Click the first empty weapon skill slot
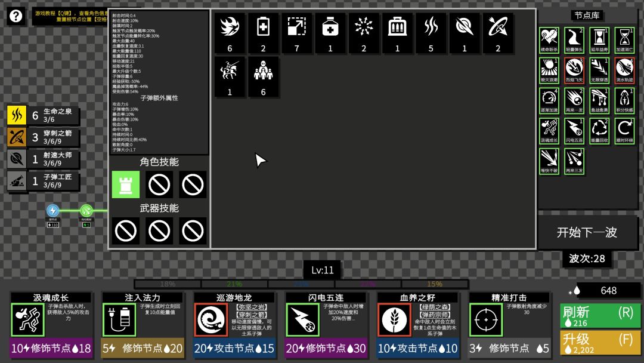 click(126, 231)
